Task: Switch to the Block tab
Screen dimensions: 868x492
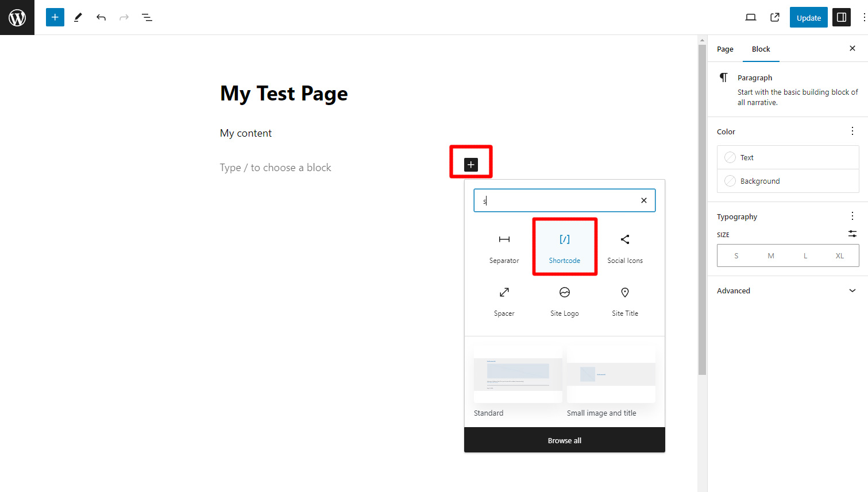Action: pos(761,49)
